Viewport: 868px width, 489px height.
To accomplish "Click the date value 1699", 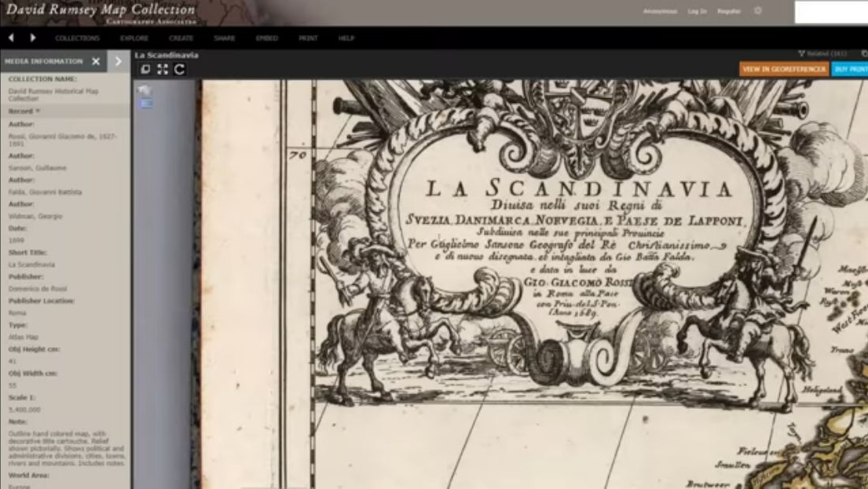I will click(16, 241).
